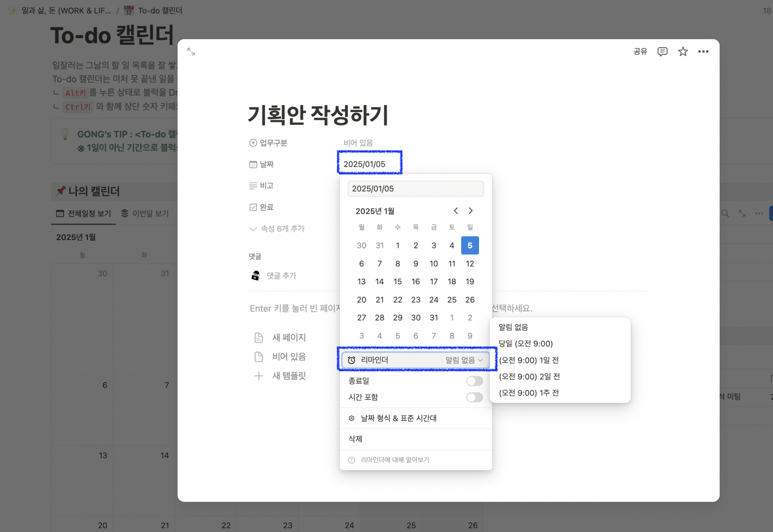Viewport: 773px width, 532px height.
Task: Expand 기획안 작성하기 page to full width
Action: coord(191,52)
